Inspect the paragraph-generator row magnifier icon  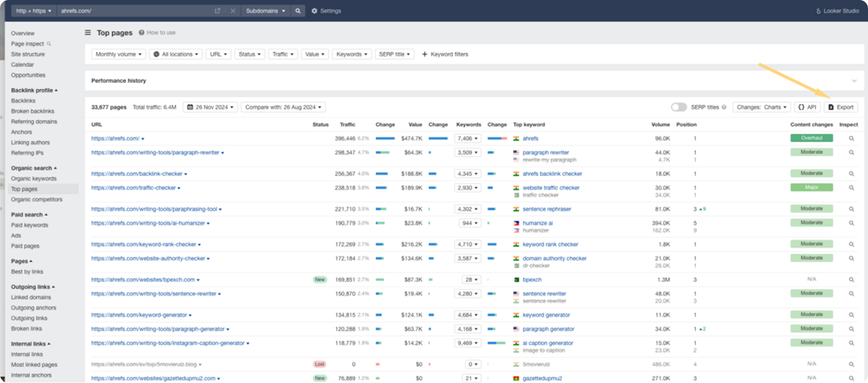point(851,329)
